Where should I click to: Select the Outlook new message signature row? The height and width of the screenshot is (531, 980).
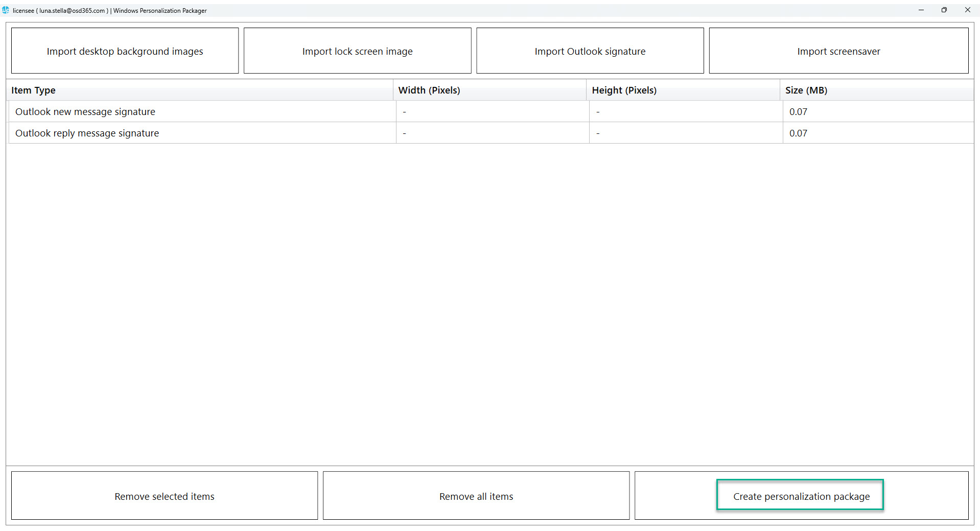point(85,111)
